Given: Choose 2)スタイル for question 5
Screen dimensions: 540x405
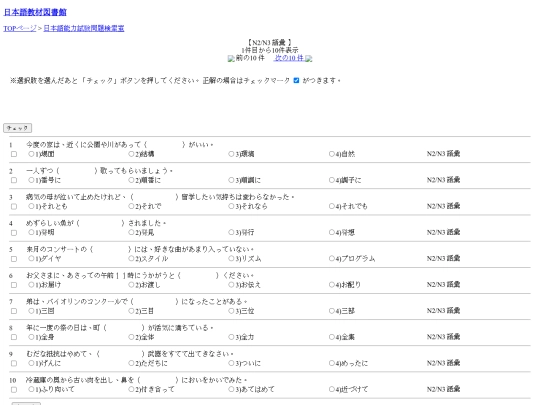Looking at the screenshot, I should click(131, 259).
